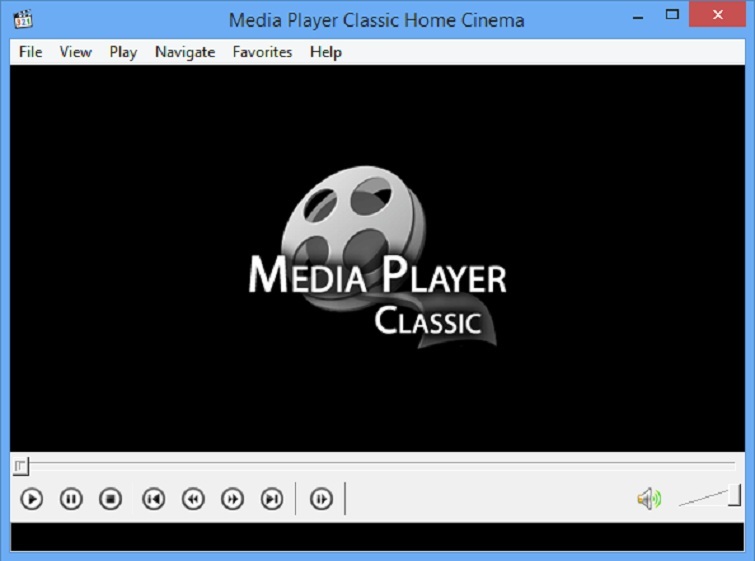This screenshot has height=561, width=755.
Task: Pause playback with the Pause button
Action: (71, 499)
